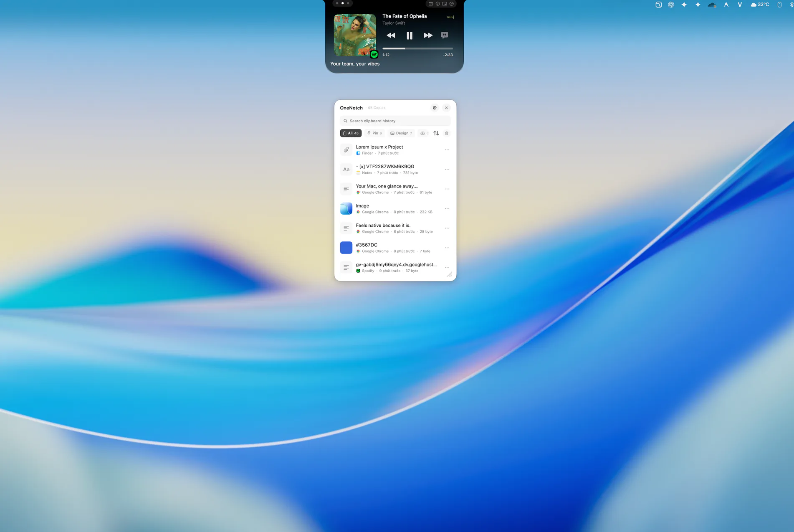Skip to next track

click(428, 35)
